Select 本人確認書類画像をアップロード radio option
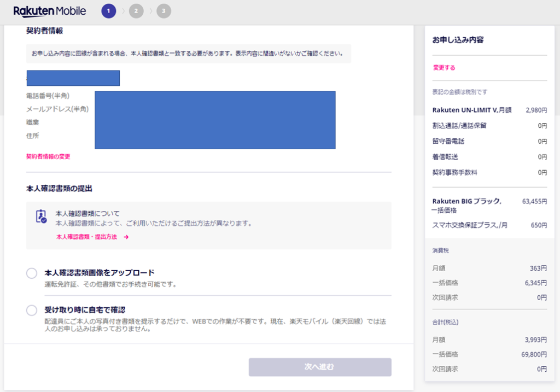The height and width of the screenshot is (392, 560). [x=32, y=273]
